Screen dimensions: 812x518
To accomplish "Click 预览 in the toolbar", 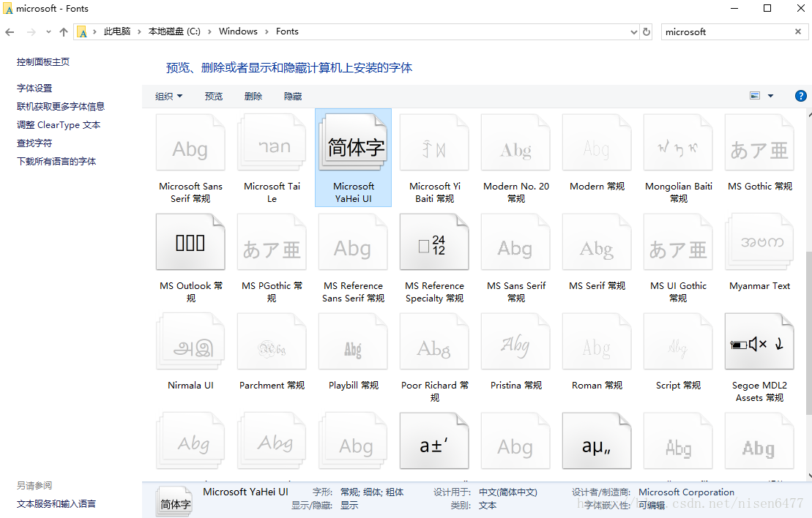I will click(x=213, y=97).
